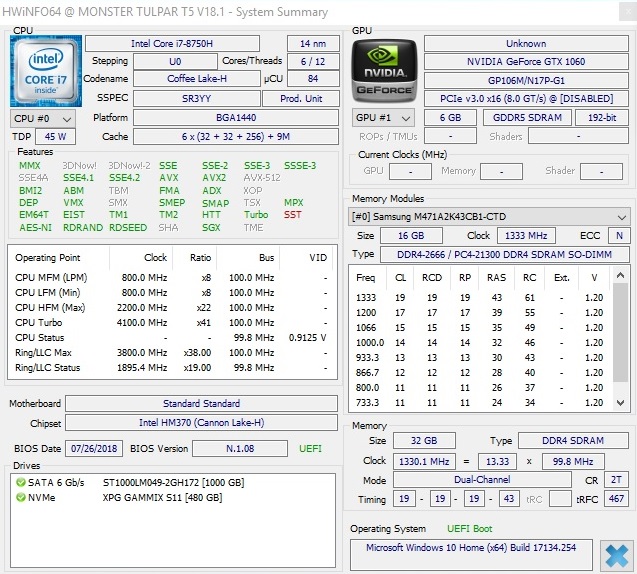Image resolution: width=637 pixels, height=574 pixels.
Task: Click the GP106M/N17P-G1 field
Action: (526, 80)
